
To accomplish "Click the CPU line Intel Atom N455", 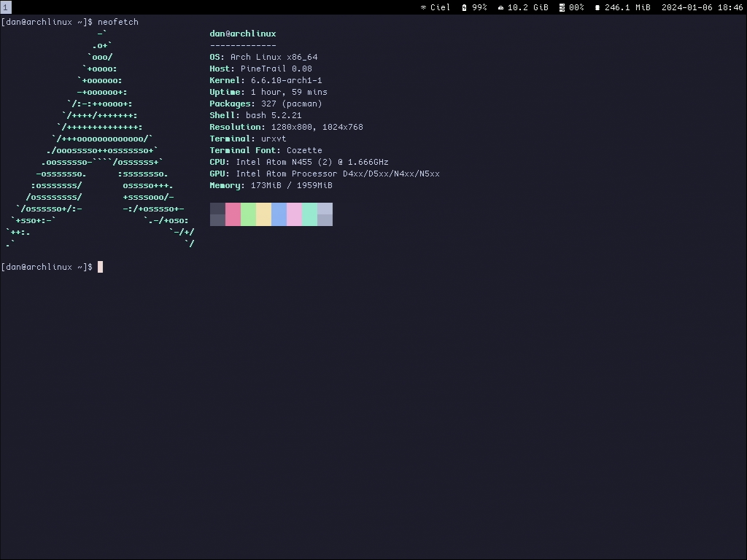I will [x=312, y=162].
